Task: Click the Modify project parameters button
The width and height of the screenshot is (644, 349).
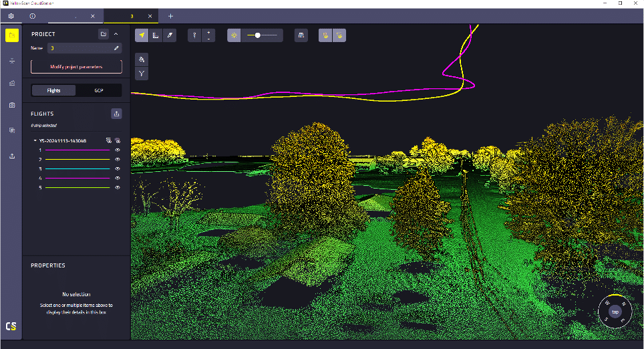Action: (x=76, y=67)
